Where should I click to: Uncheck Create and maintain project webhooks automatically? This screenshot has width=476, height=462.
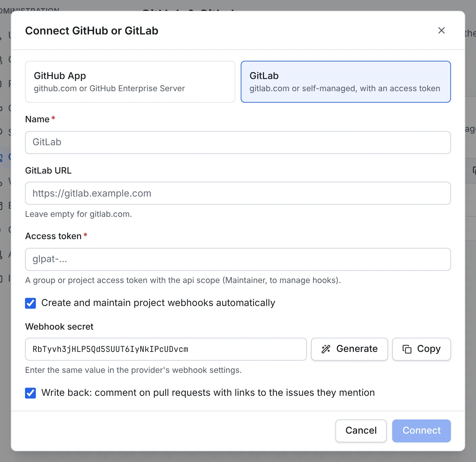pyautogui.click(x=30, y=303)
